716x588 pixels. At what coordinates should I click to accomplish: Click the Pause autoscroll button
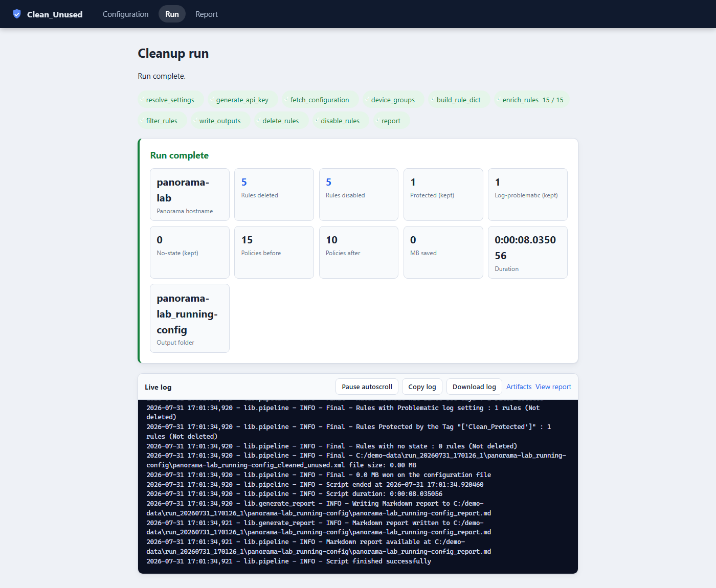coord(367,387)
